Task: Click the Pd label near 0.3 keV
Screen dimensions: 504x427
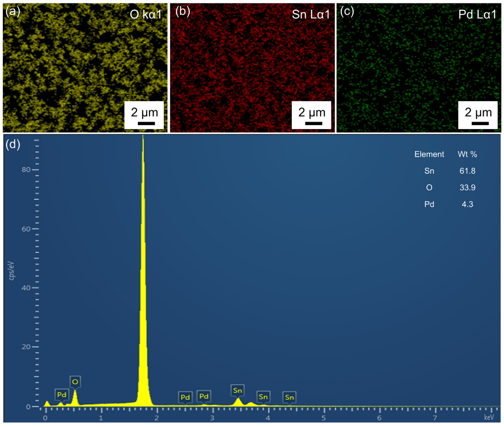Action: coord(62,394)
